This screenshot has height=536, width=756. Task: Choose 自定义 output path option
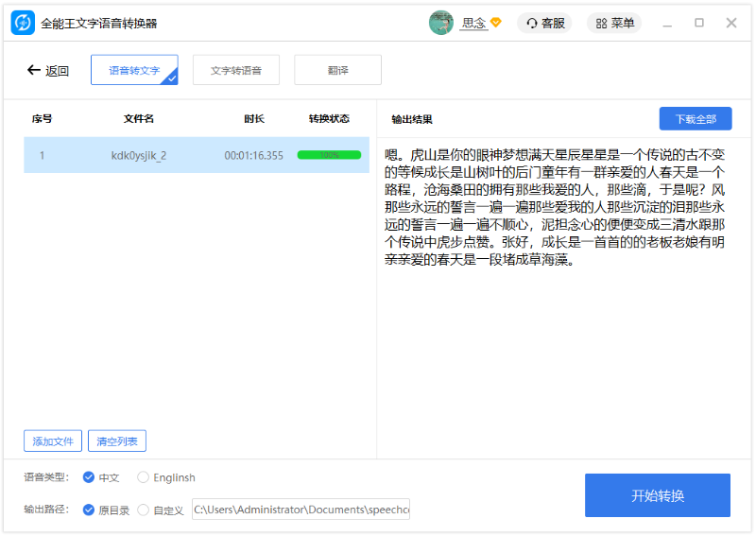point(144,510)
